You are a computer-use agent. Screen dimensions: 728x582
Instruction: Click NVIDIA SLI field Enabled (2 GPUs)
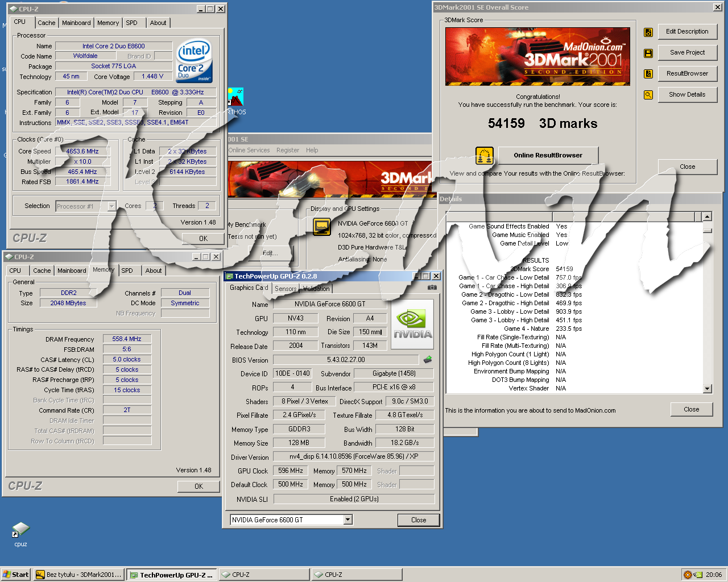(354, 499)
